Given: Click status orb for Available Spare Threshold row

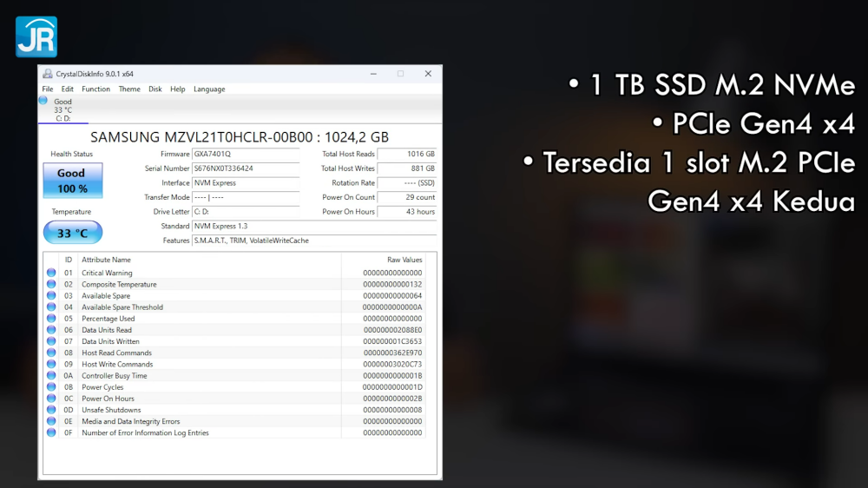Looking at the screenshot, I should pos(51,307).
